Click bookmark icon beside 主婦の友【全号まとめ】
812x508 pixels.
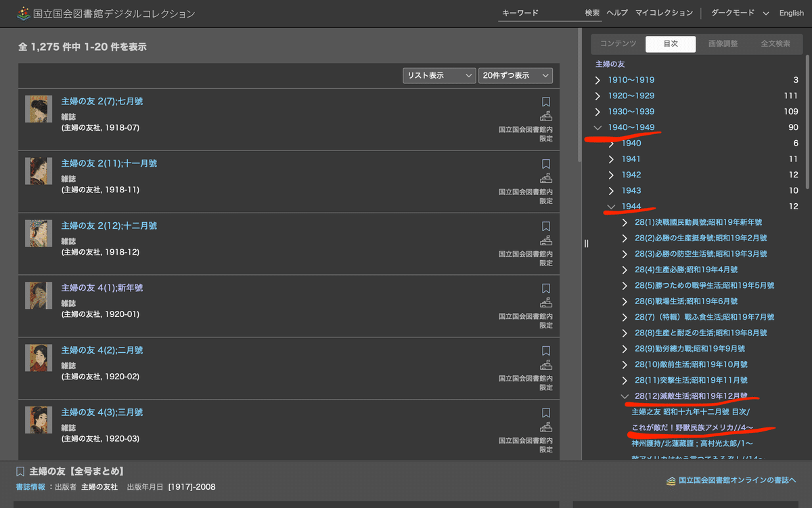tap(20, 472)
